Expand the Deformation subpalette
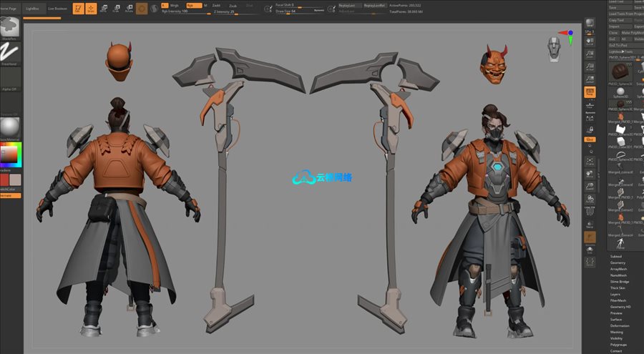Screen dimensions: 644x354 [x=620, y=325]
